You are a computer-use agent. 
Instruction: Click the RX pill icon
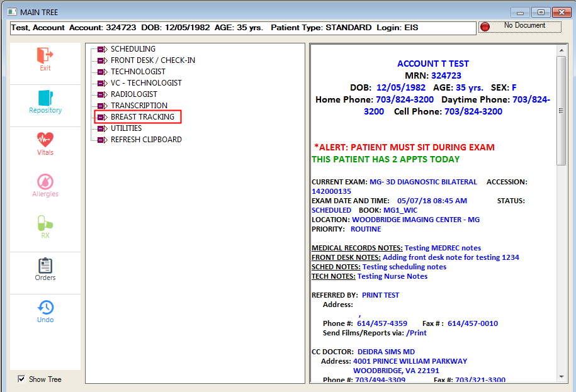click(x=45, y=223)
